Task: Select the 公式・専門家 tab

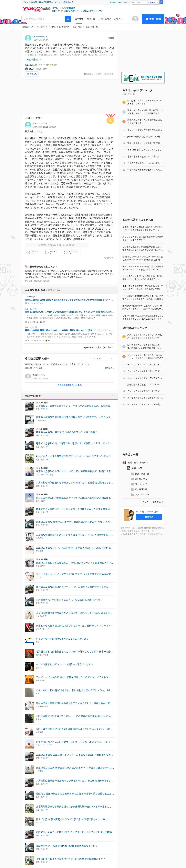Action: (105, 19)
